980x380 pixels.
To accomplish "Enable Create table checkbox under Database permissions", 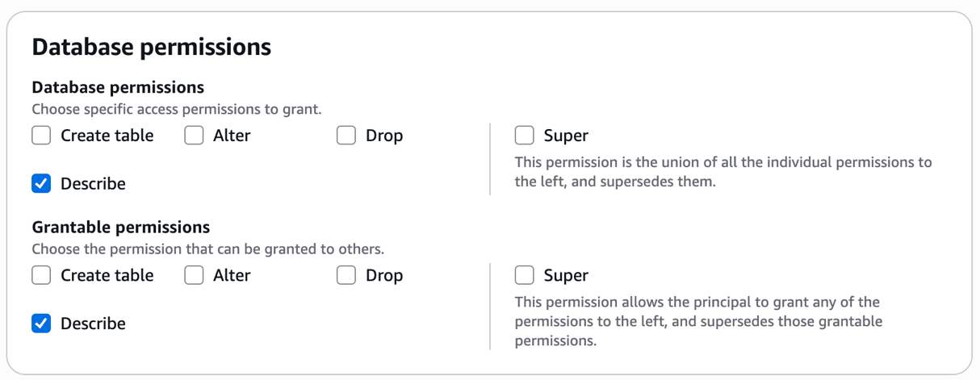I will click(41, 136).
